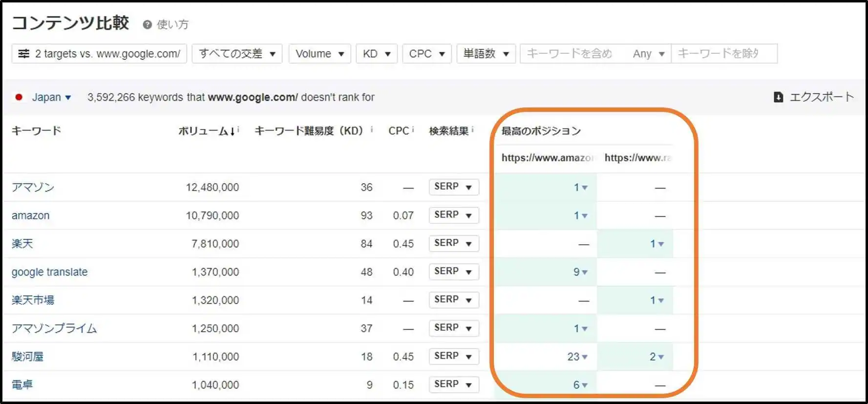Open the targets filter sliders icon
The width and height of the screenshot is (868, 404).
pos(23,54)
